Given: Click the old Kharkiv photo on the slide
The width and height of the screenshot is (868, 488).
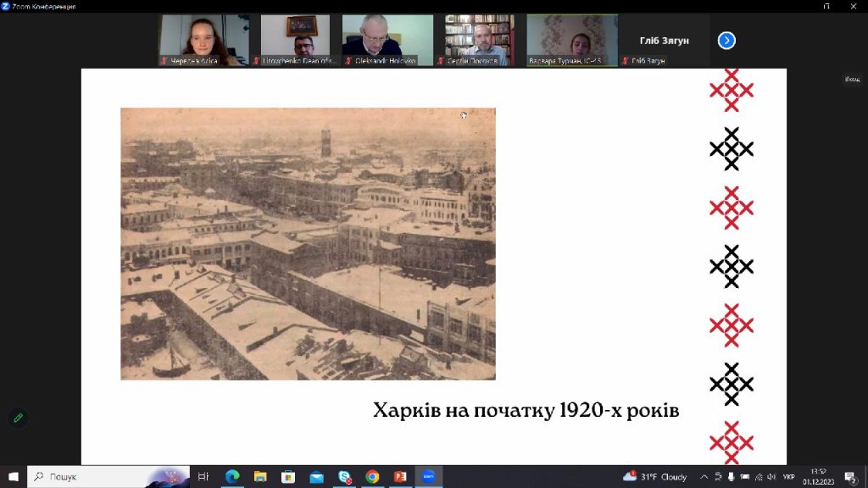Looking at the screenshot, I should tap(308, 243).
